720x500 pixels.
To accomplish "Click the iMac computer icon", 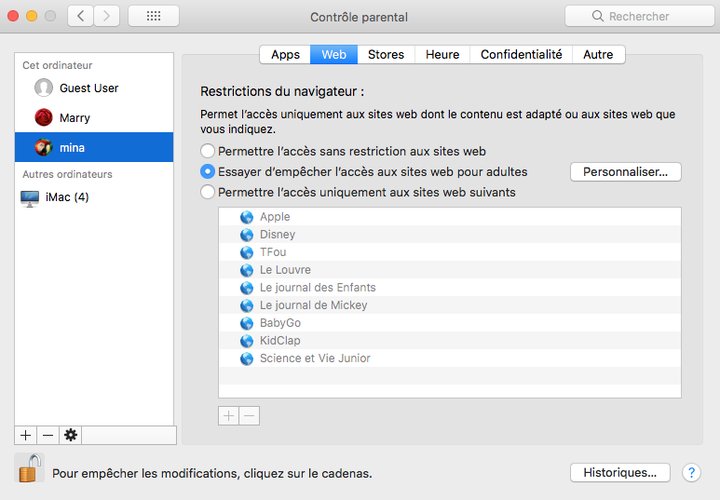I will click(x=30, y=198).
